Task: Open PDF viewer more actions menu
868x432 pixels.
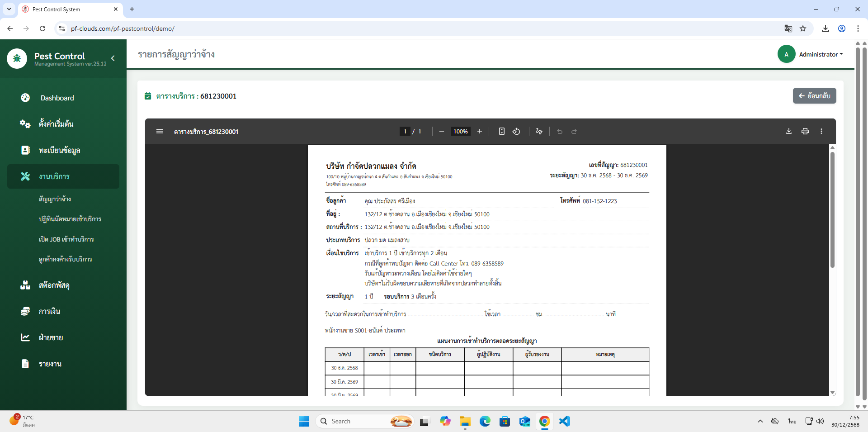Action: pos(821,132)
